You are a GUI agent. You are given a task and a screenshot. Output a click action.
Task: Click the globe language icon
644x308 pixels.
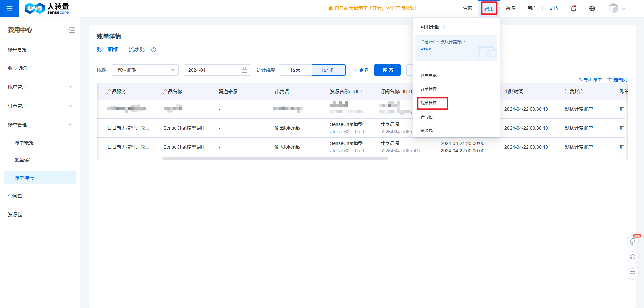[x=592, y=8]
